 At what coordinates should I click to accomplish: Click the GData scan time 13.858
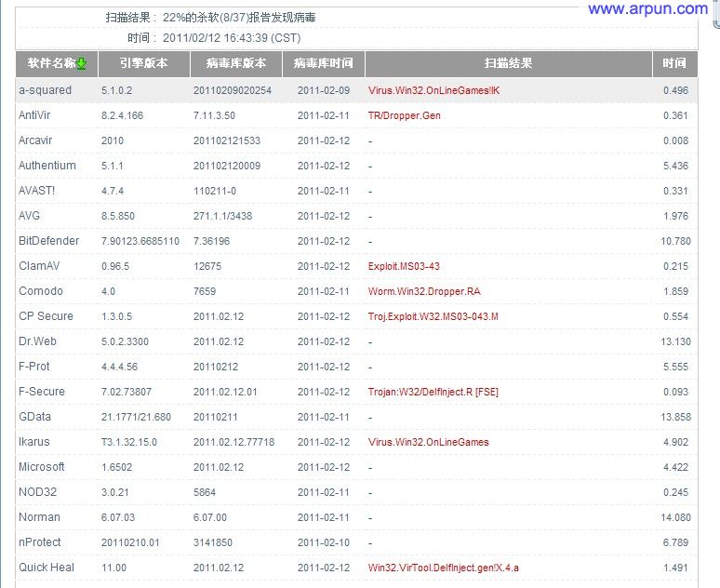675,417
